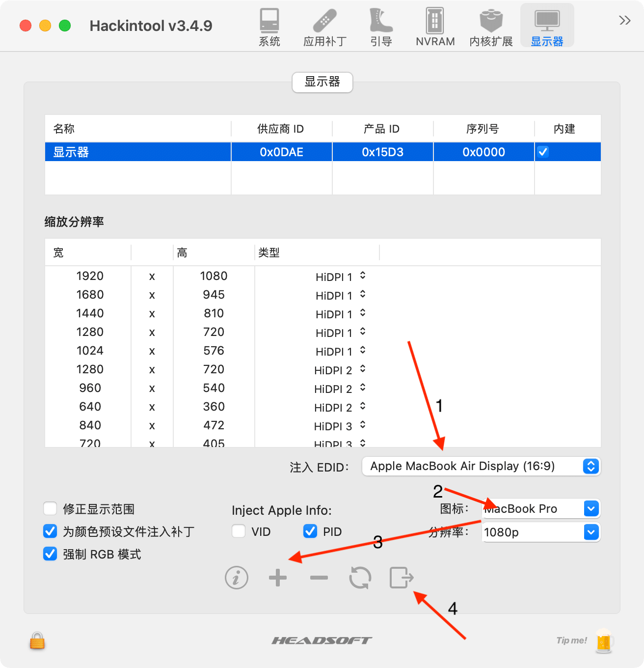644x668 pixels.
Task: Click the refresh icon
Action: [360, 578]
